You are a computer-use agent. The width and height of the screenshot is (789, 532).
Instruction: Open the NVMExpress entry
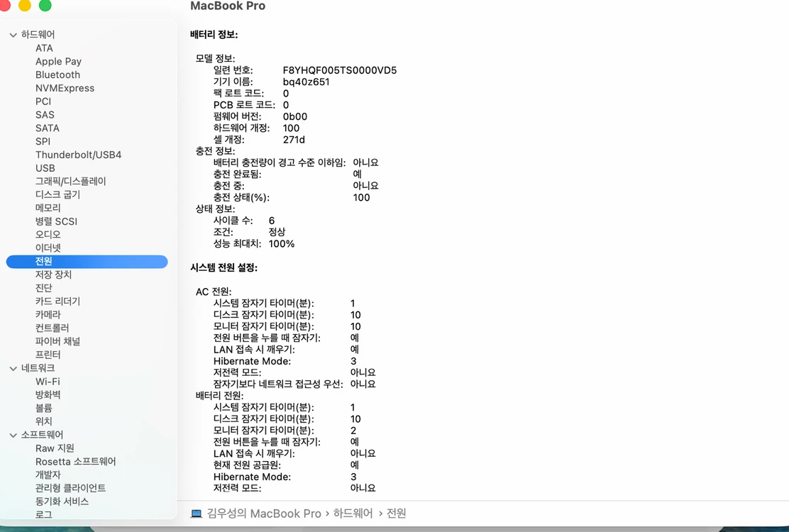(x=65, y=88)
